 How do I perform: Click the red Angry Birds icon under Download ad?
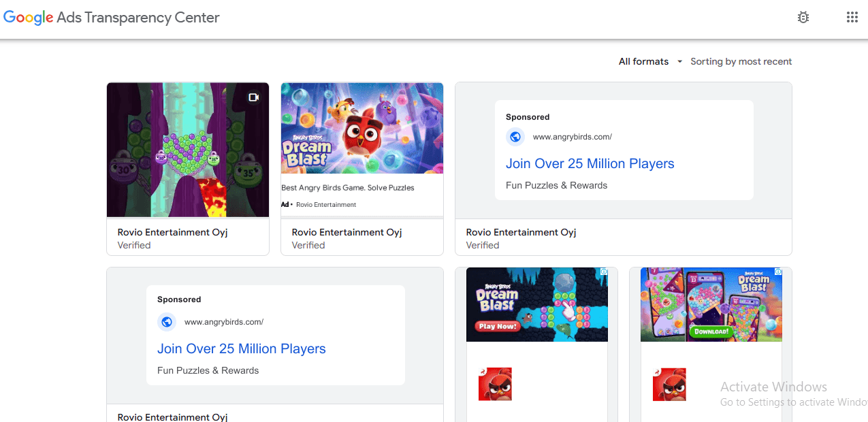click(669, 385)
